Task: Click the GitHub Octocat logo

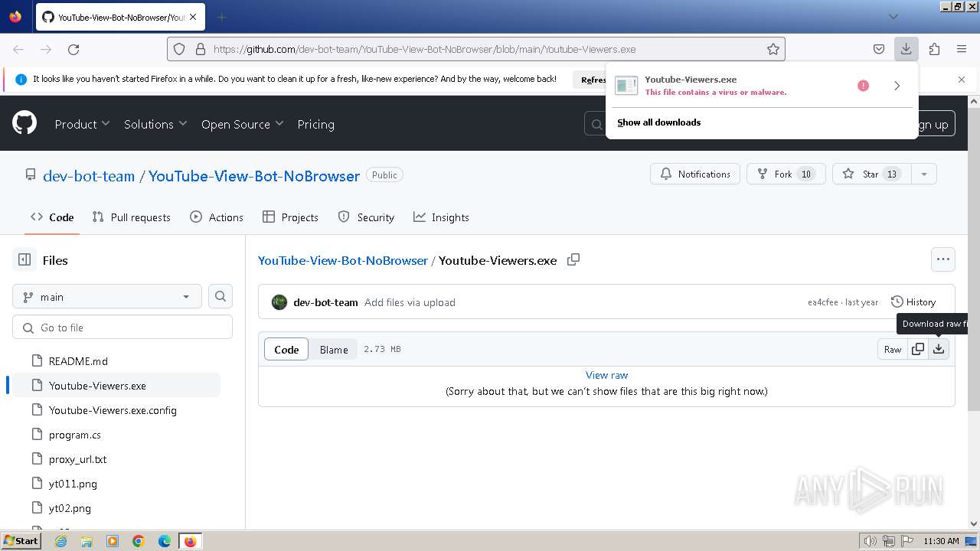Action: coord(24,123)
